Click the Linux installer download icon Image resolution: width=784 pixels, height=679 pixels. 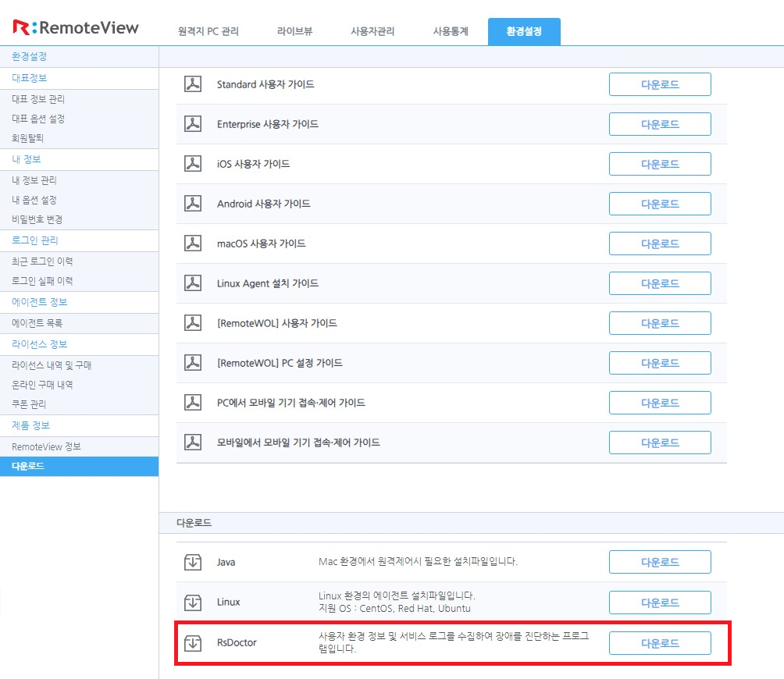tap(193, 603)
